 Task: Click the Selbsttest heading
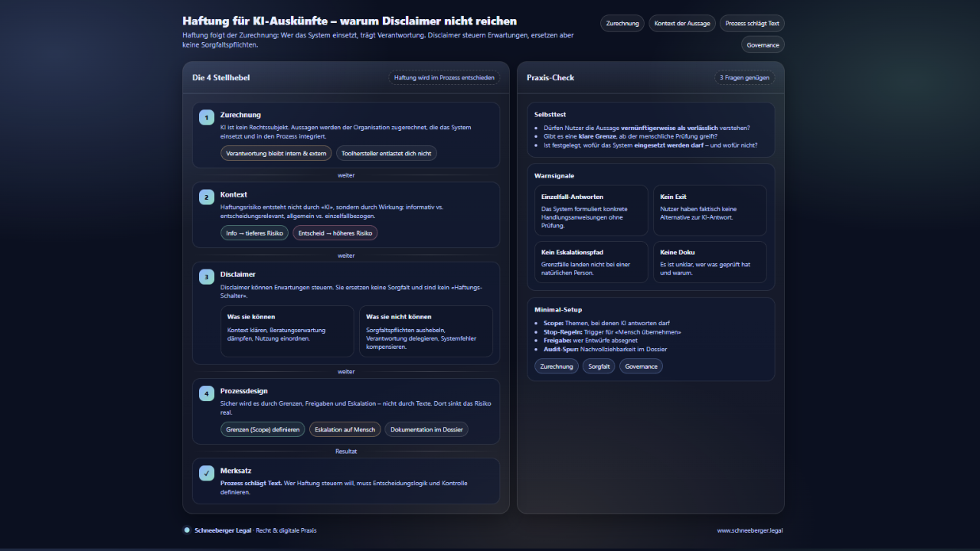(x=550, y=115)
